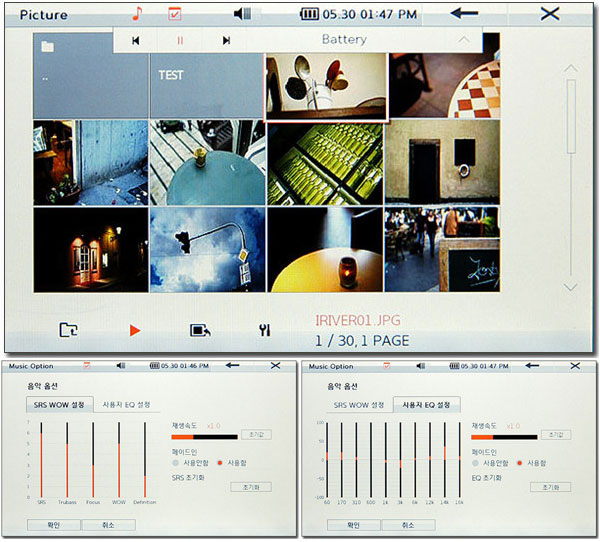Open the 'SRS WOW 설정' tab in the EQ panel
This screenshot has height=542, width=600.
point(359,405)
